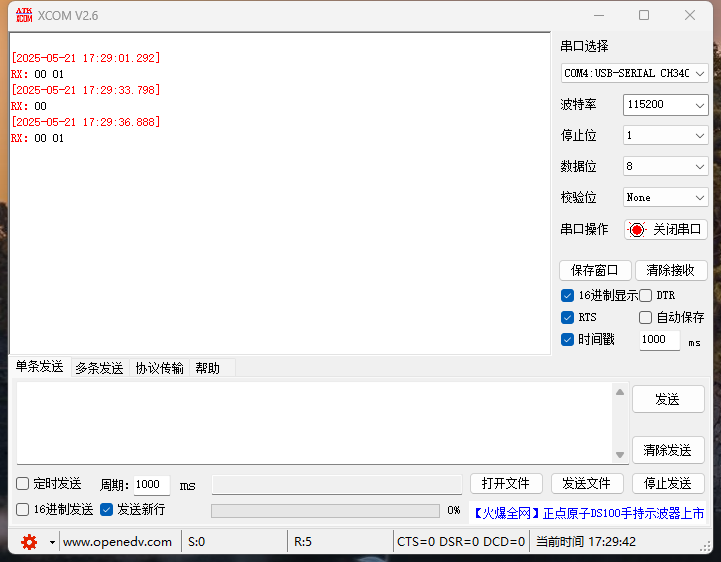Click the 关闭串口 close port button
Viewport: 721px width, 562px height.
(x=665, y=229)
